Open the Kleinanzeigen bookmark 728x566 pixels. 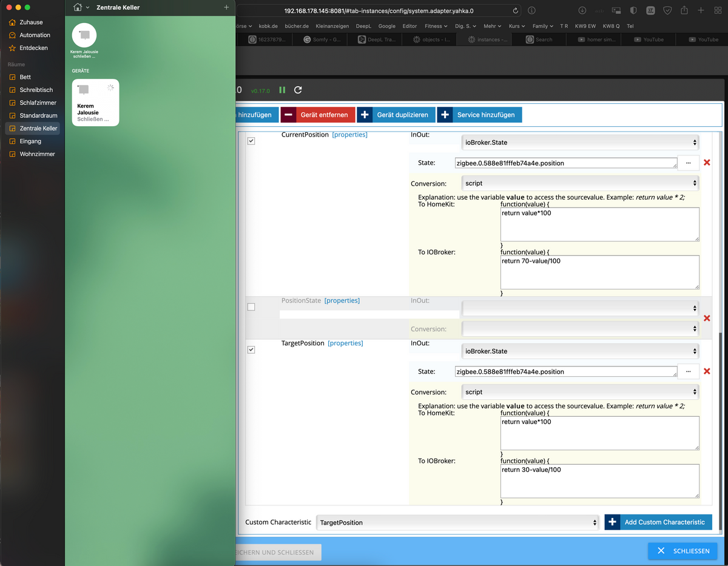333,26
